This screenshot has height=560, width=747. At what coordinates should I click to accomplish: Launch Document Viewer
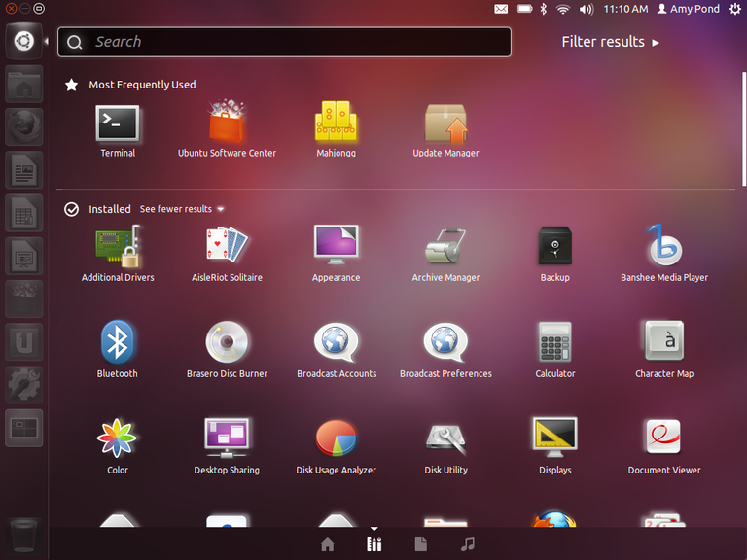664,437
